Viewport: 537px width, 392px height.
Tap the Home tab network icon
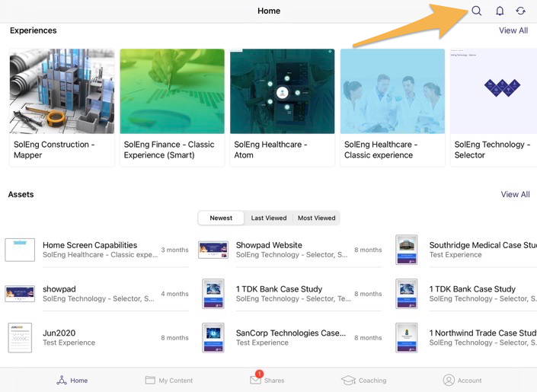pyautogui.click(x=62, y=380)
